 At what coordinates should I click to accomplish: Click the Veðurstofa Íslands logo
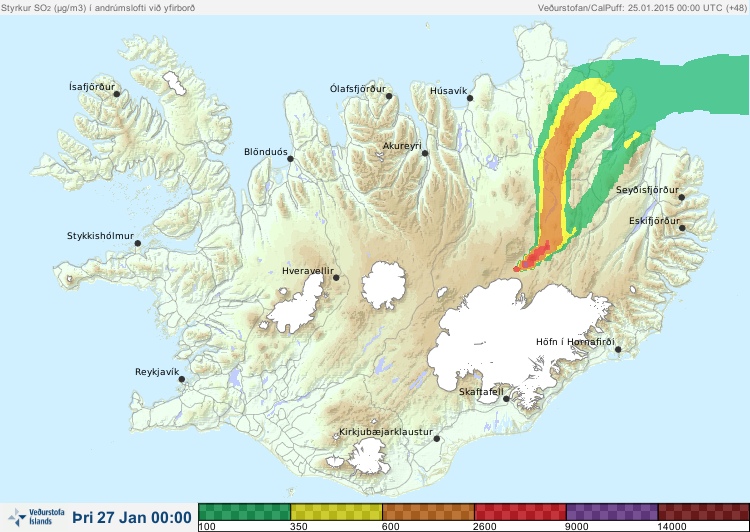click(37, 517)
